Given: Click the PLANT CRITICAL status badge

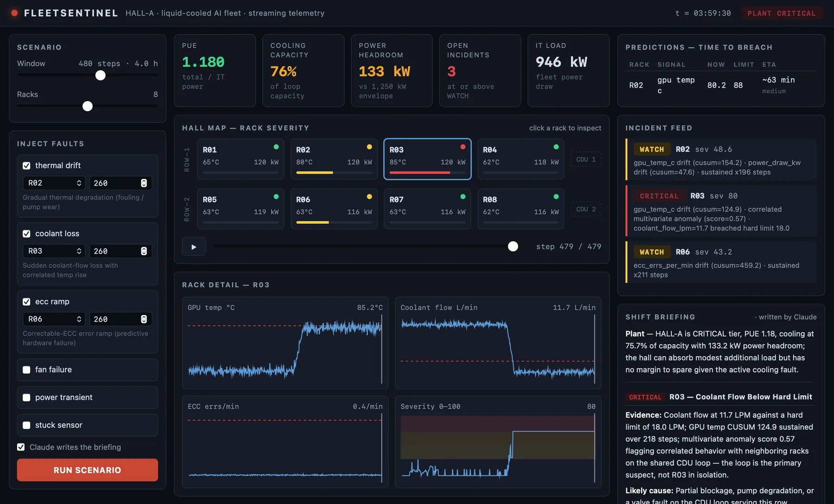Looking at the screenshot, I should point(782,13).
